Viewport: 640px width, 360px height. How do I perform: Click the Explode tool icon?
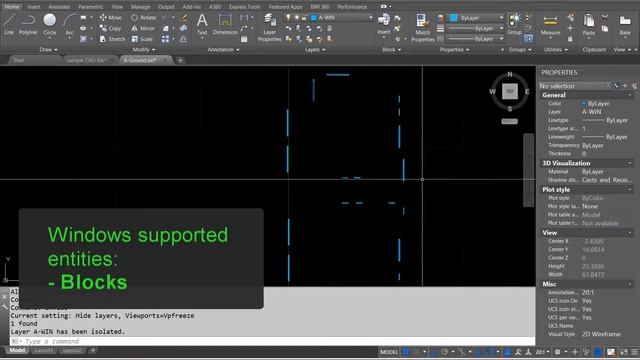pyautogui.click(x=183, y=28)
